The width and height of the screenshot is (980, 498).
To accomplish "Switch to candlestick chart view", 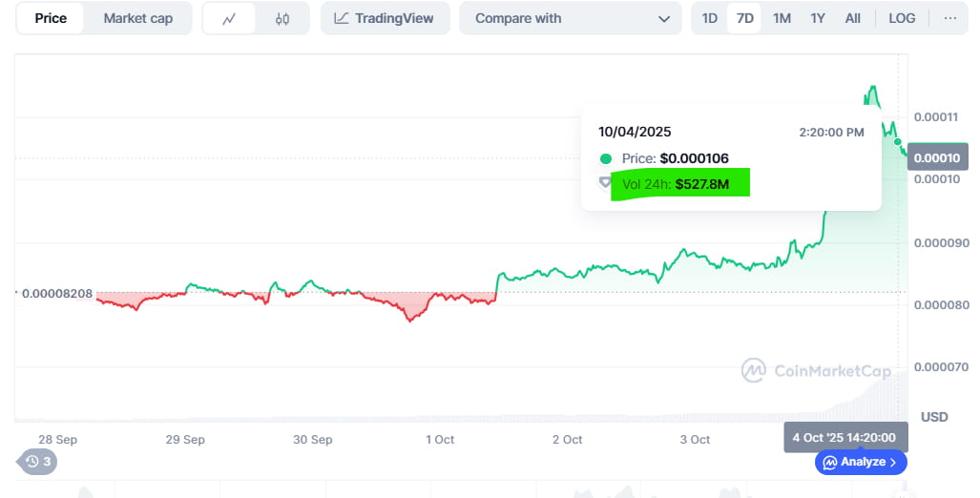I will click(x=282, y=18).
